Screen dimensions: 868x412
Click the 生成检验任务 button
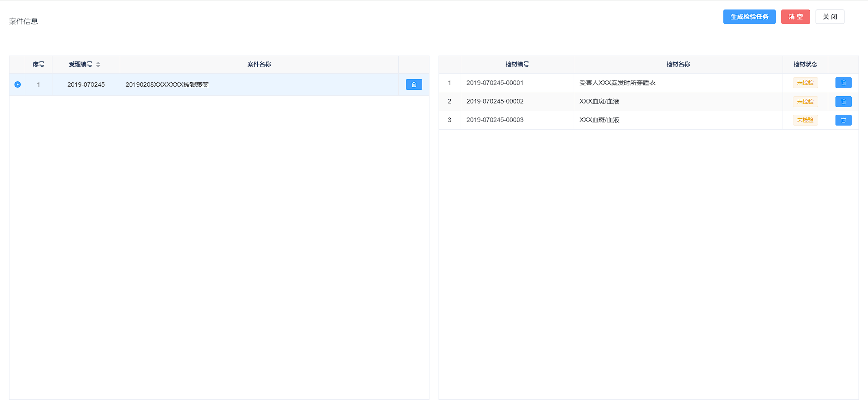pos(749,17)
